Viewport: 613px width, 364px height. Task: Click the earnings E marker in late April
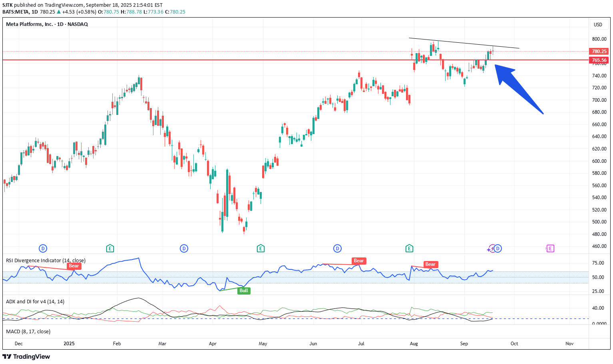point(261,249)
